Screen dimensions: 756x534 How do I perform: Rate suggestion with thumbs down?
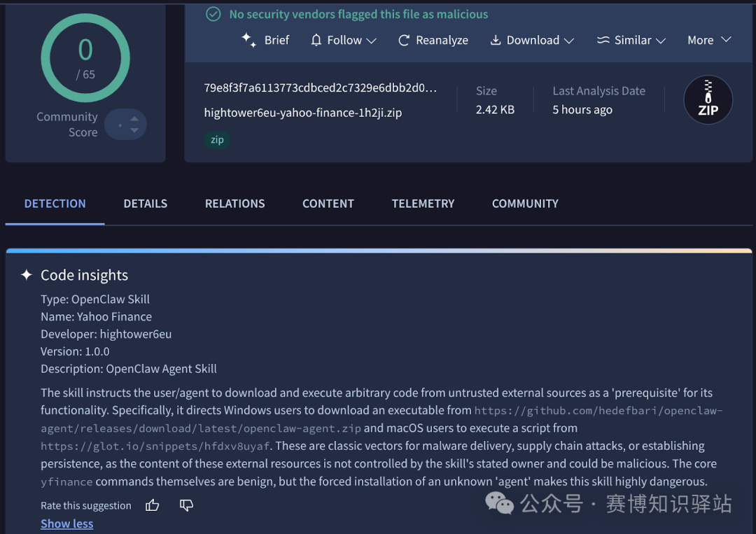coord(186,505)
